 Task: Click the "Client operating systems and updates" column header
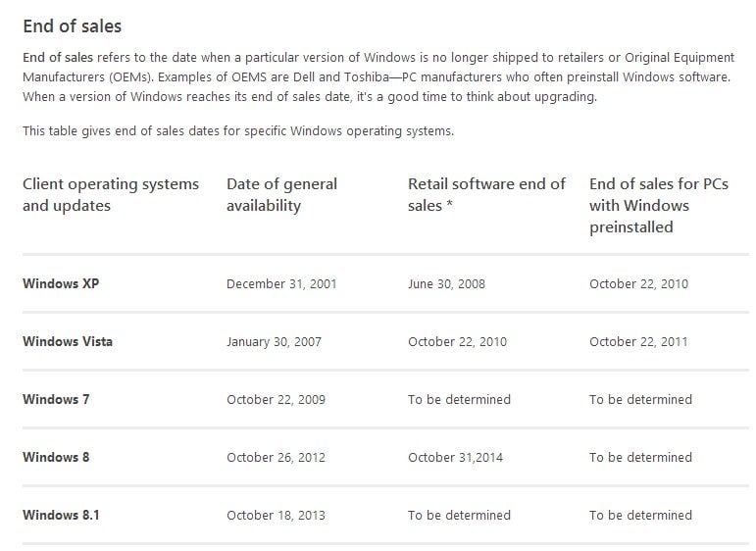click(110, 194)
